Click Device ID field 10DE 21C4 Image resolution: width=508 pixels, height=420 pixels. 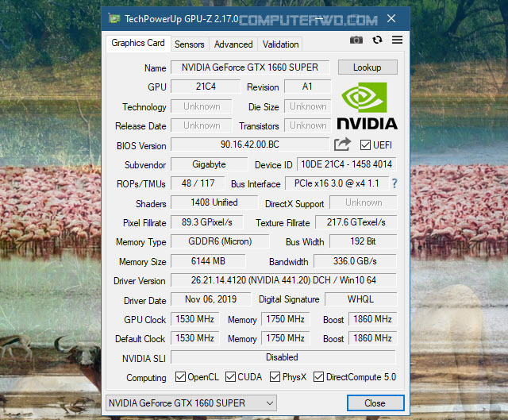click(346, 164)
